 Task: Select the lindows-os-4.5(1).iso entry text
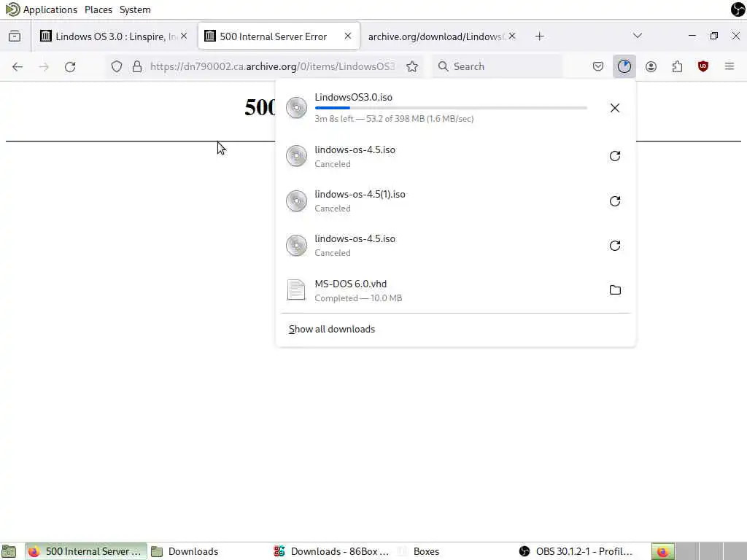[360, 194]
